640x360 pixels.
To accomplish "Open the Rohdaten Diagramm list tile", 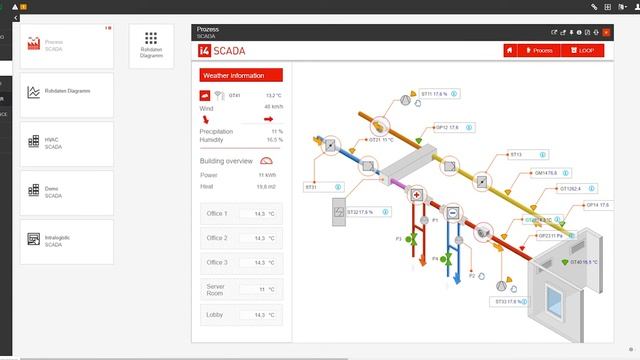I will click(x=67, y=95).
